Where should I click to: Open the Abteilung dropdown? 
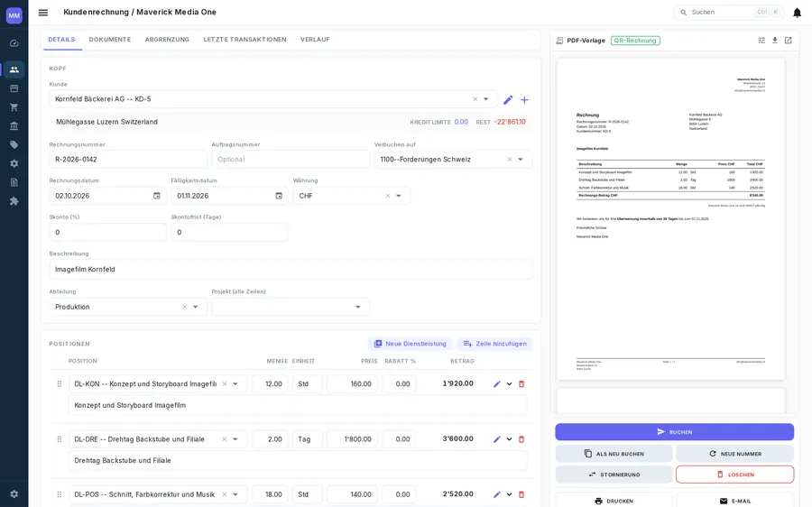[196, 307]
